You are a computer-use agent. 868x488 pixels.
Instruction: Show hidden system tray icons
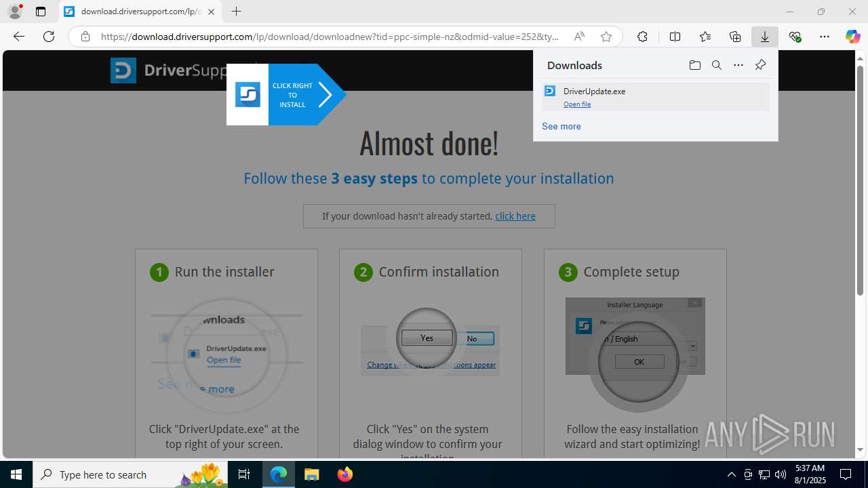click(731, 474)
